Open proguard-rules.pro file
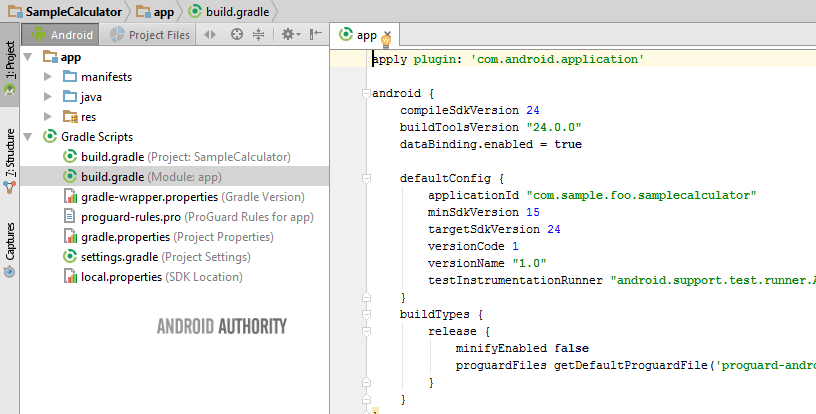The height and width of the screenshot is (414, 816). point(188,217)
